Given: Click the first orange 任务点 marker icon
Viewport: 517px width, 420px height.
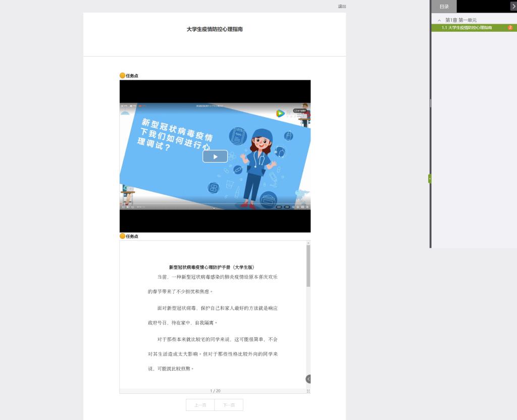Looking at the screenshot, I should (x=122, y=76).
